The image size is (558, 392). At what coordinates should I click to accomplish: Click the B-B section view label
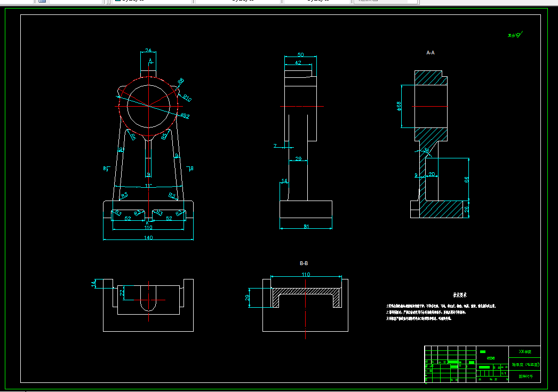pyautogui.click(x=304, y=263)
